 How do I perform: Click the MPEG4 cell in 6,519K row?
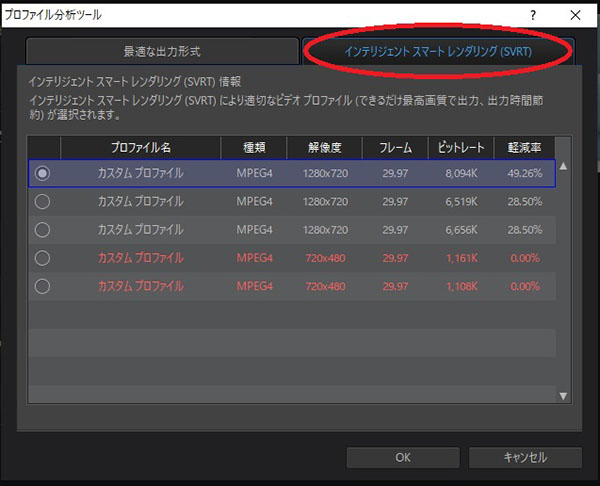click(x=254, y=201)
